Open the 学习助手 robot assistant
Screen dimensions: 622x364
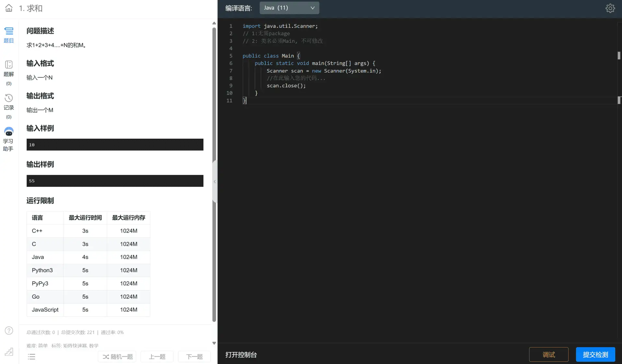(8, 139)
